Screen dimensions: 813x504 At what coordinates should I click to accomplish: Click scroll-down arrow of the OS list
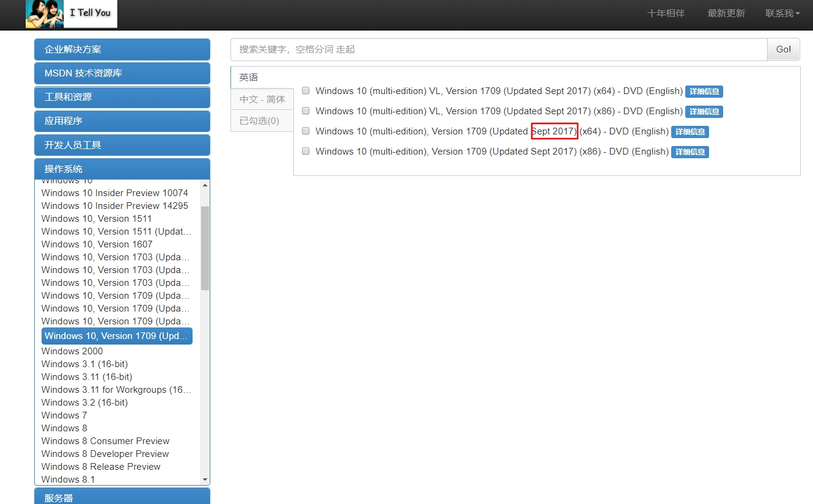pos(205,480)
